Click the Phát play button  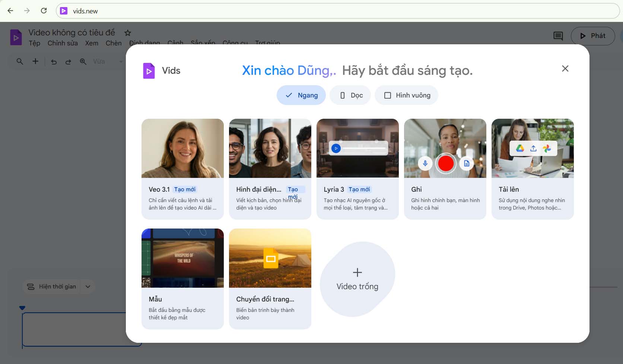(x=592, y=36)
